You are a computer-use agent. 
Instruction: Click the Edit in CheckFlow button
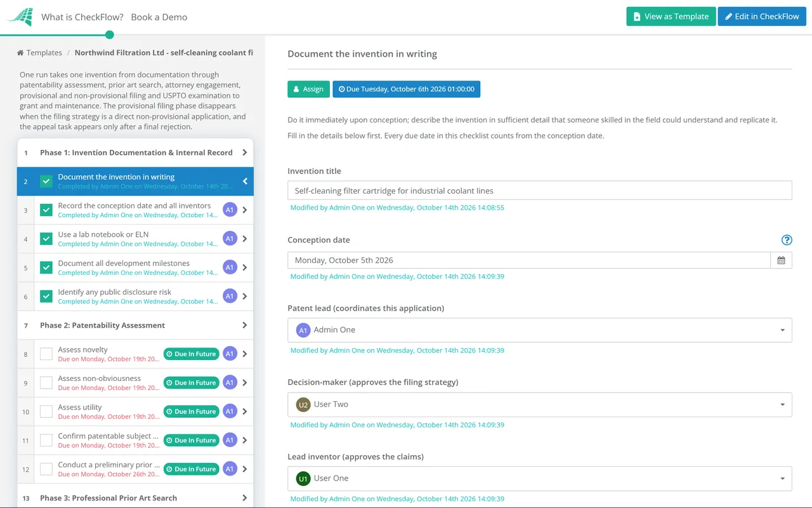pos(762,17)
